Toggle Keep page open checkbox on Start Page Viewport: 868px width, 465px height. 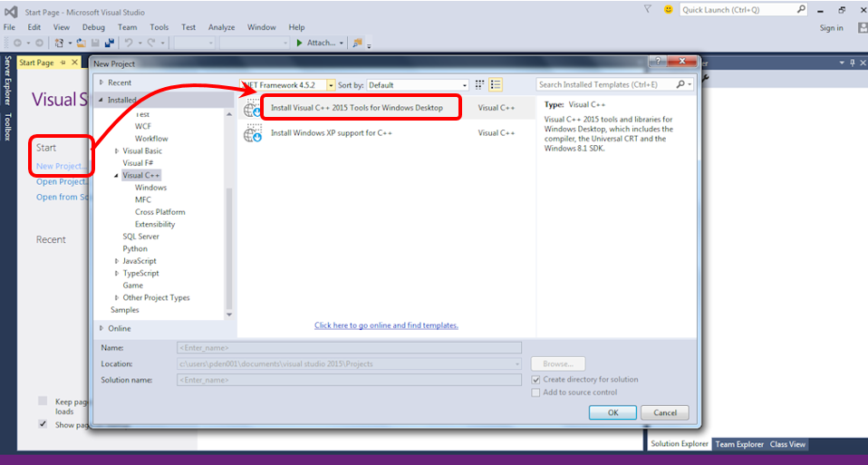[x=43, y=401]
